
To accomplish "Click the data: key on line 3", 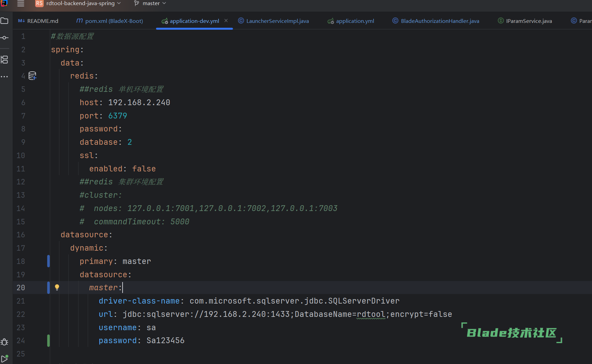I will click(x=72, y=63).
